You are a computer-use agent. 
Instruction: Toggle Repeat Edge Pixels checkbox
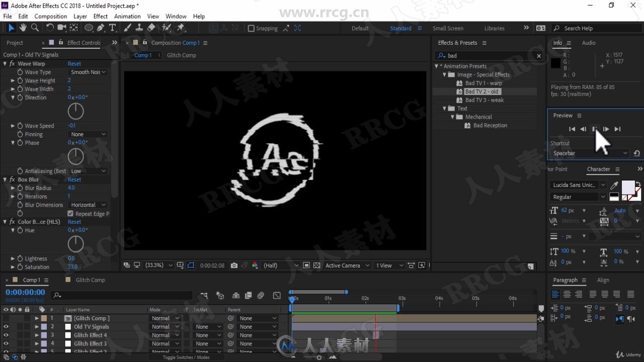[x=70, y=214]
